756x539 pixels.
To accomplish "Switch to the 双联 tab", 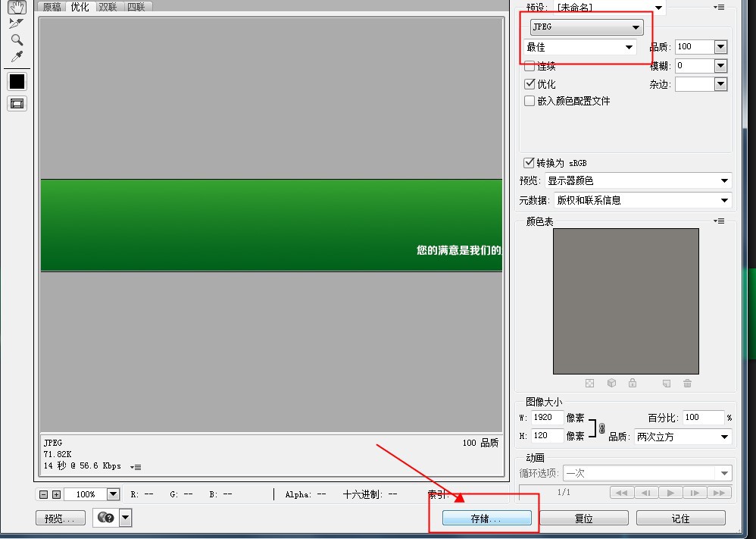I will (108, 7).
